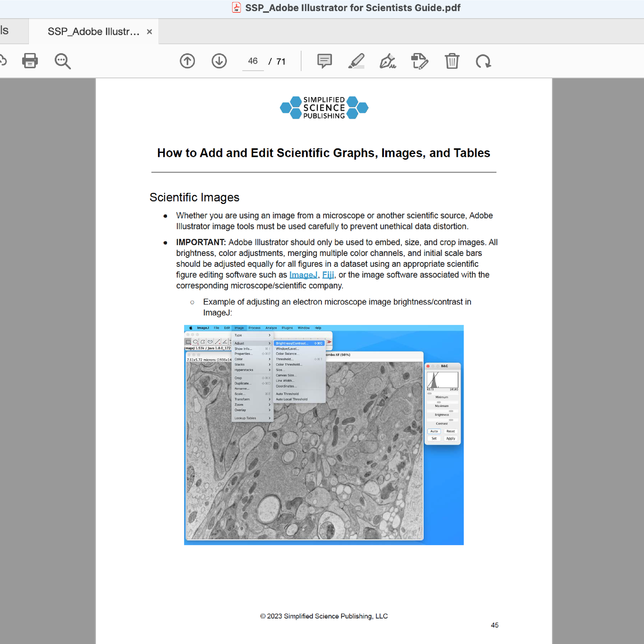Open the fill and edit stamp tool
The image size is (644, 644).
tap(420, 61)
